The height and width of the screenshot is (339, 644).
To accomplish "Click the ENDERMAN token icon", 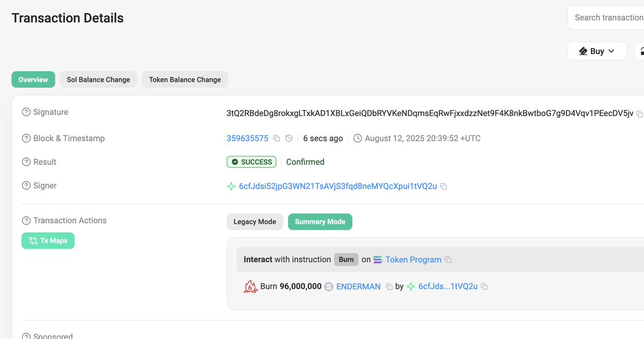I will pyautogui.click(x=329, y=287).
